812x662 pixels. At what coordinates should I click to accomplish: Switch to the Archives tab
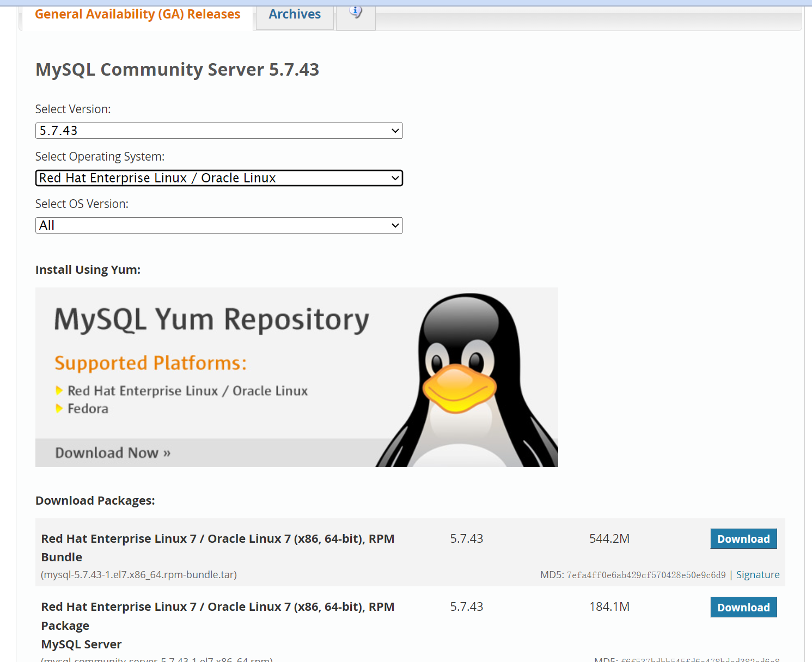[295, 15]
